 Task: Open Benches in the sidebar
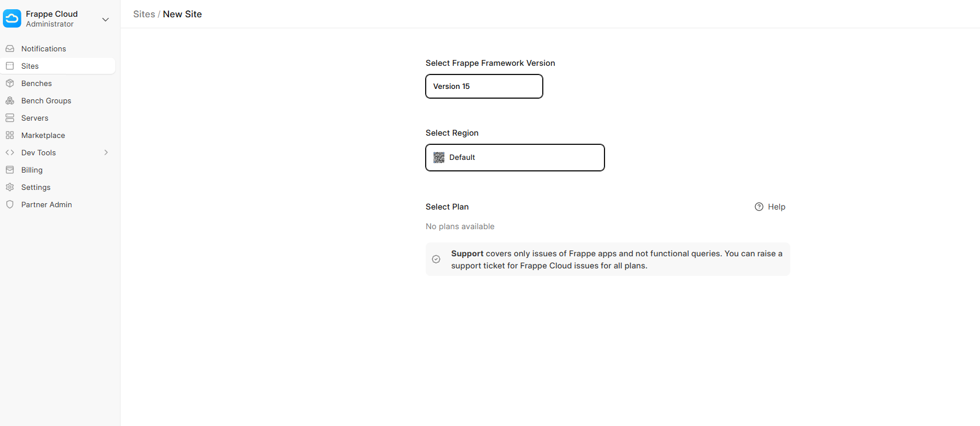click(58, 83)
